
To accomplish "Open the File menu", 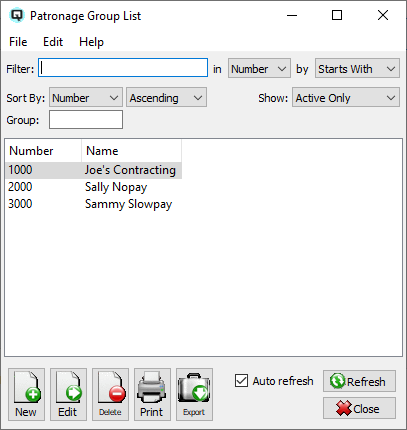I will (x=18, y=42).
